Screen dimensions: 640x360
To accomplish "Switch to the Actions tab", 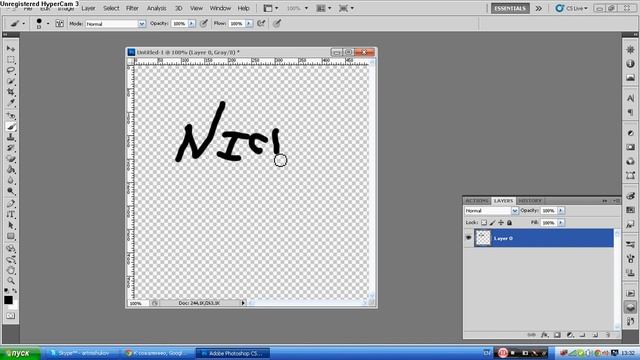I will 477,201.
